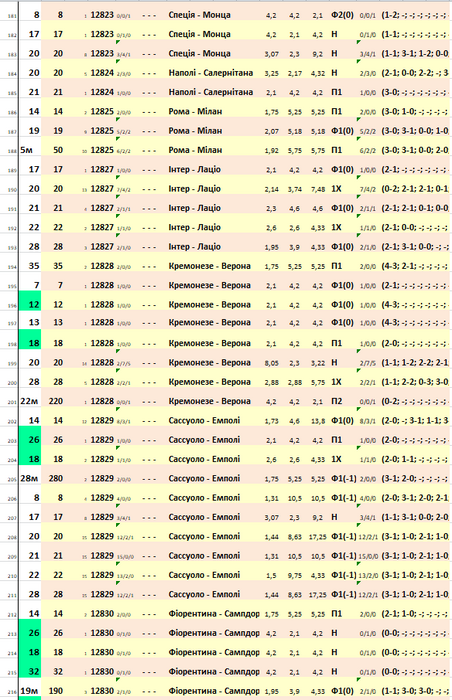Select cell '22м' in row 201

coord(29,401)
